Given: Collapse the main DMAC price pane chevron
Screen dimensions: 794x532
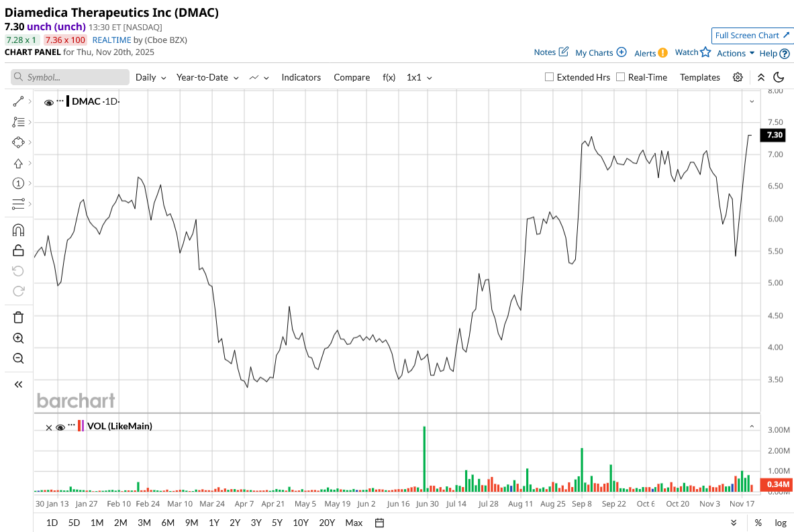Looking at the screenshot, I should [752, 102].
